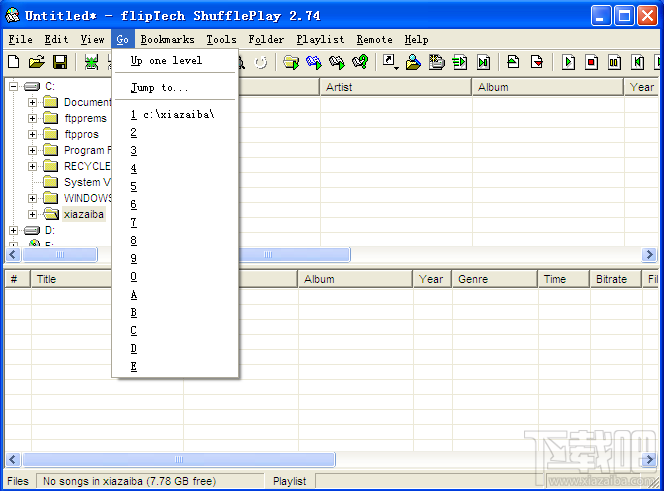
Task: Sort files by the Artist column header
Action: [x=396, y=87]
